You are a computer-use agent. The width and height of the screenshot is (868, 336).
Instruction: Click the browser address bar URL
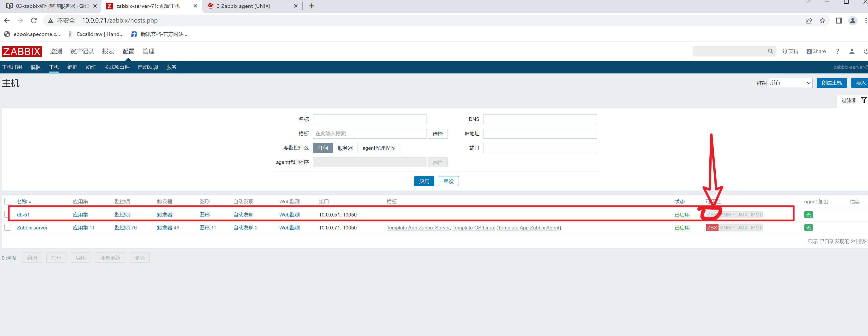(120, 21)
